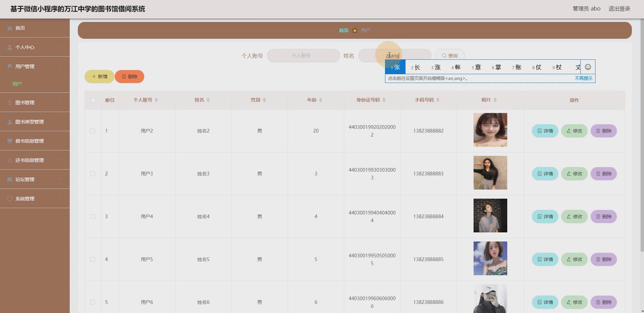The height and width of the screenshot is (313, 644).
Task: Choose IME candidate 7 账
Action: [x=517, y=67]
